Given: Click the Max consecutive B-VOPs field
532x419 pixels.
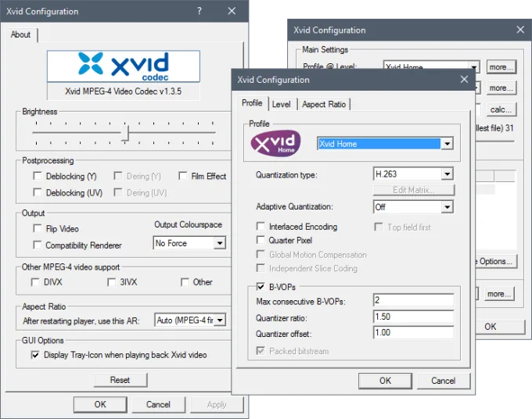Looking at the screenshot, I should [x=413, y=301].
